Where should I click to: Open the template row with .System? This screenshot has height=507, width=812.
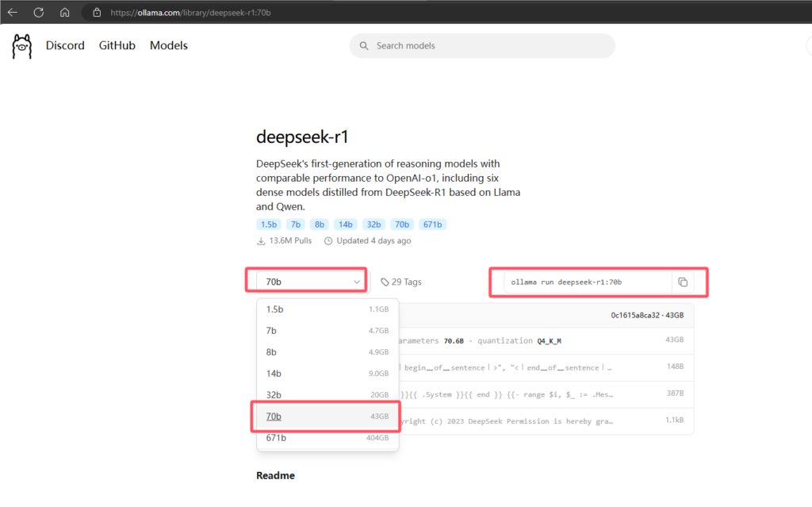pos(546,394)
